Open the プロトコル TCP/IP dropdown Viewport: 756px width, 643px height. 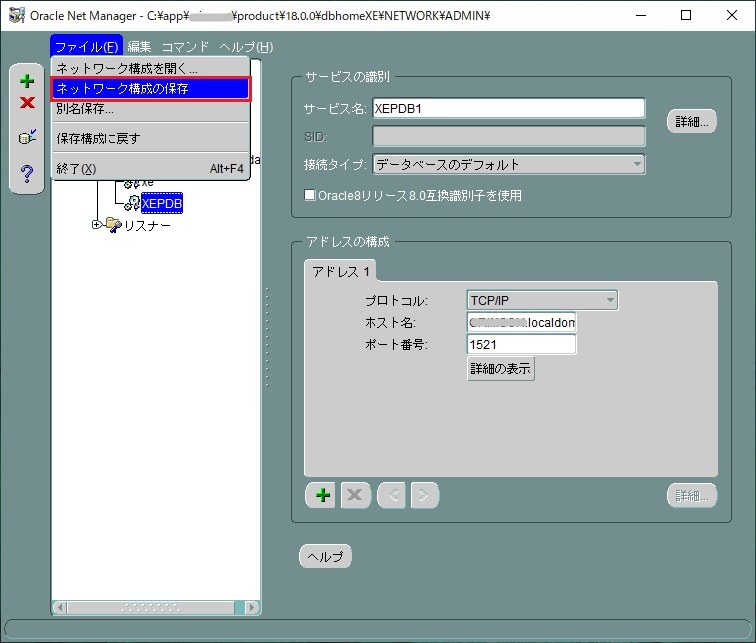[x=542, y=300]
